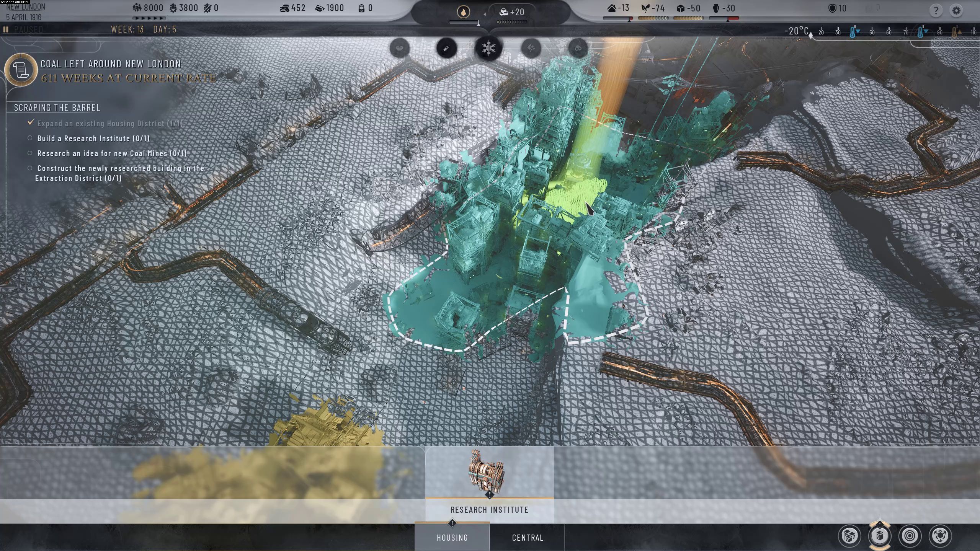Click the syringe disease problem icon
Screen dimensions: 980x551
tap(446, 49)
